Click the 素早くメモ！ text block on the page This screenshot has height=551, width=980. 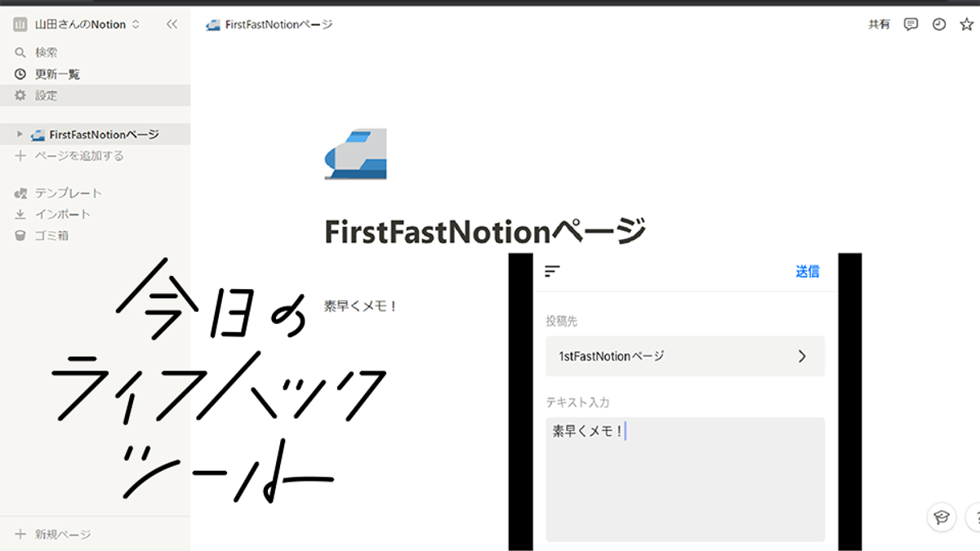(360, 306)
